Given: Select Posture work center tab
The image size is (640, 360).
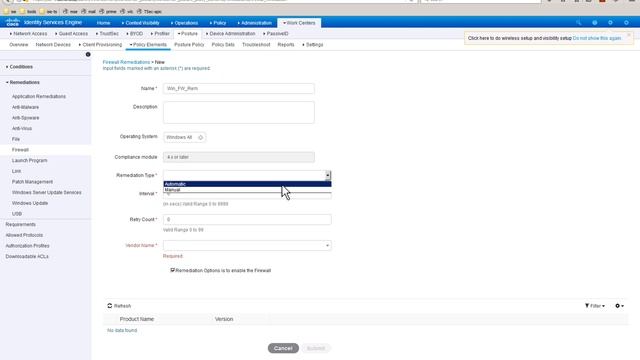Looking at the screenshot, I should pos(188,33).
